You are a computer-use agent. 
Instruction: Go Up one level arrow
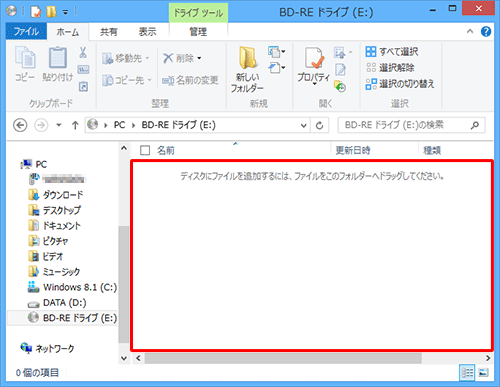tap(75, 125)
